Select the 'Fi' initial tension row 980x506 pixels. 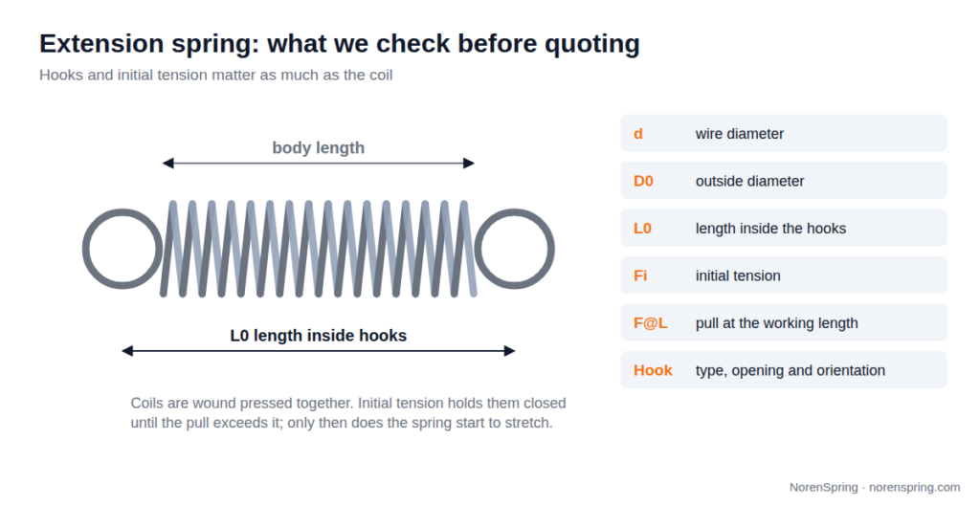point(784,275)
